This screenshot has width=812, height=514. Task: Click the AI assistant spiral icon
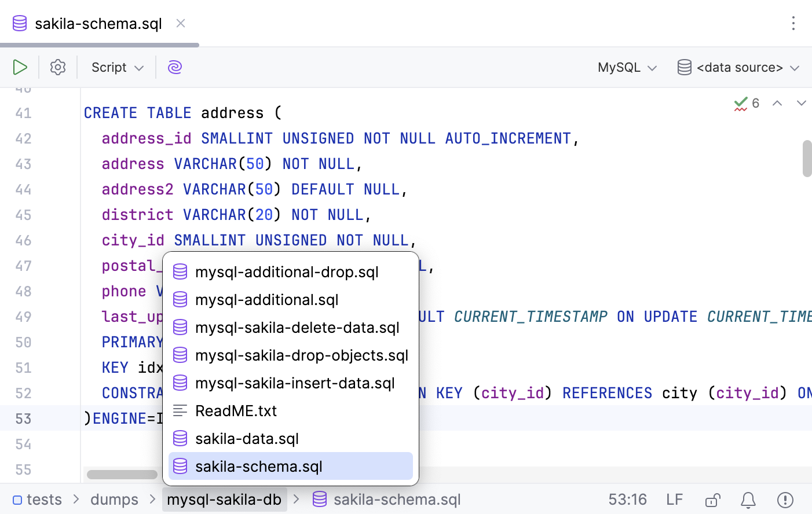175,67
